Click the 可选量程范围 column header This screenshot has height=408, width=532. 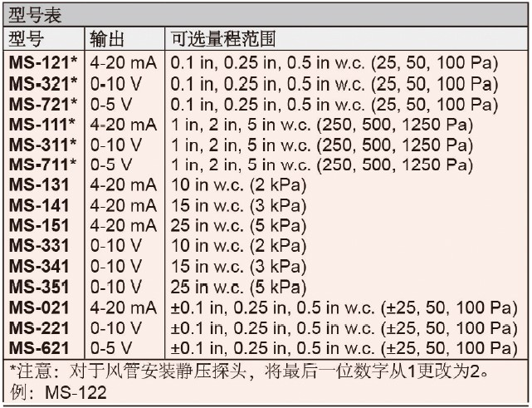[223, 39]
